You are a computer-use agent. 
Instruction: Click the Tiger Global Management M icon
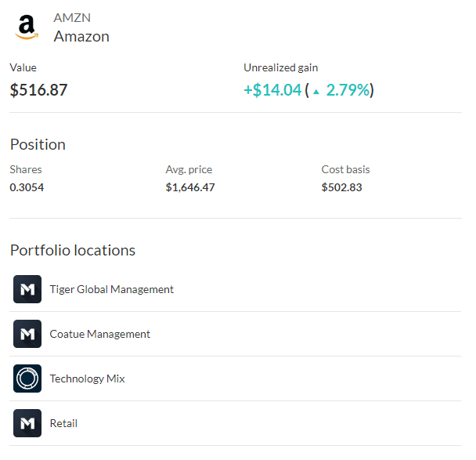[27, 289]
